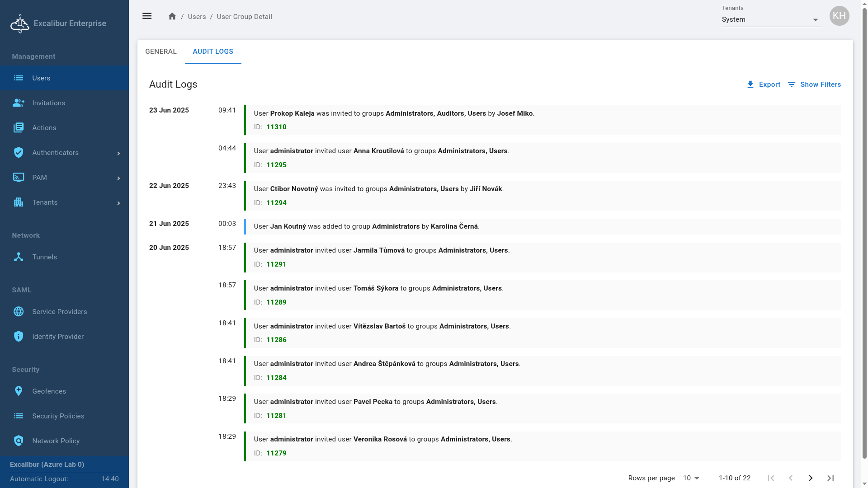Go to home via house icon
Screen dimensions: 868x488
(x=172, y=16)
